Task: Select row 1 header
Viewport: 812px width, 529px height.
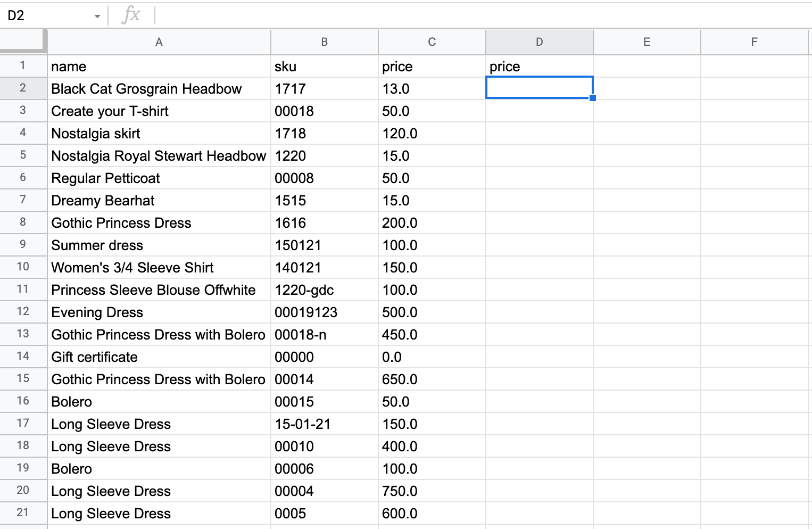Action: (x=23, y=66)
